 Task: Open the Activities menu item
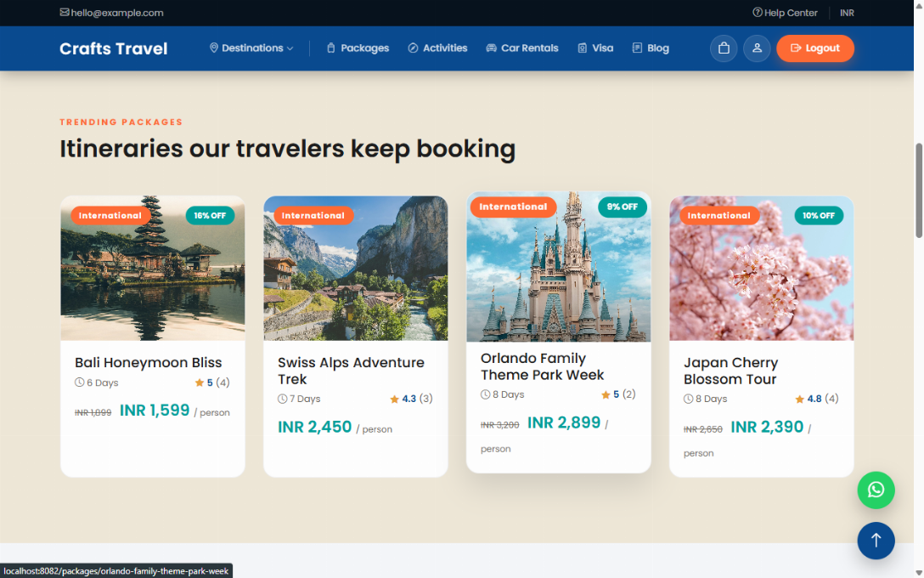[x=438, y=48]
